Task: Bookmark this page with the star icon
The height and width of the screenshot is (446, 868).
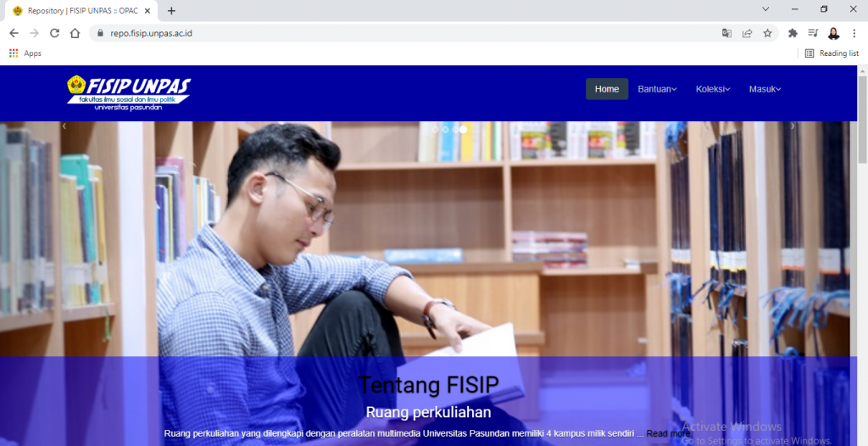Action: tap(767, 33)
